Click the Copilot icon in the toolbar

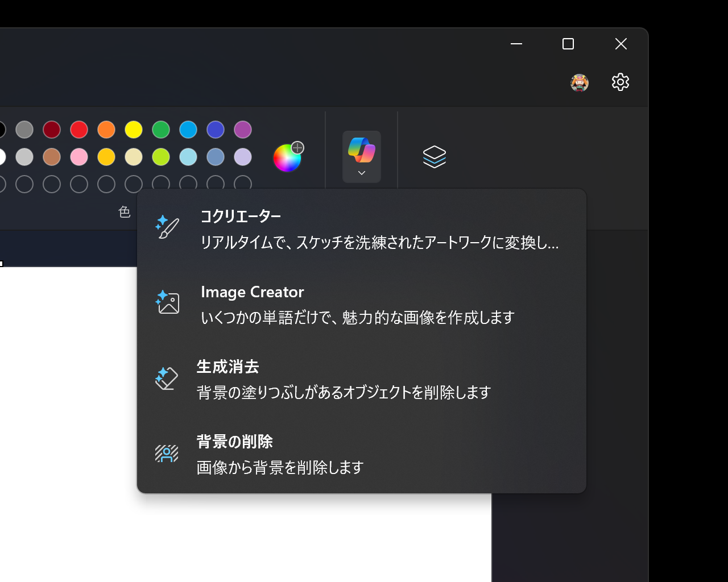[x=361, y=151]
